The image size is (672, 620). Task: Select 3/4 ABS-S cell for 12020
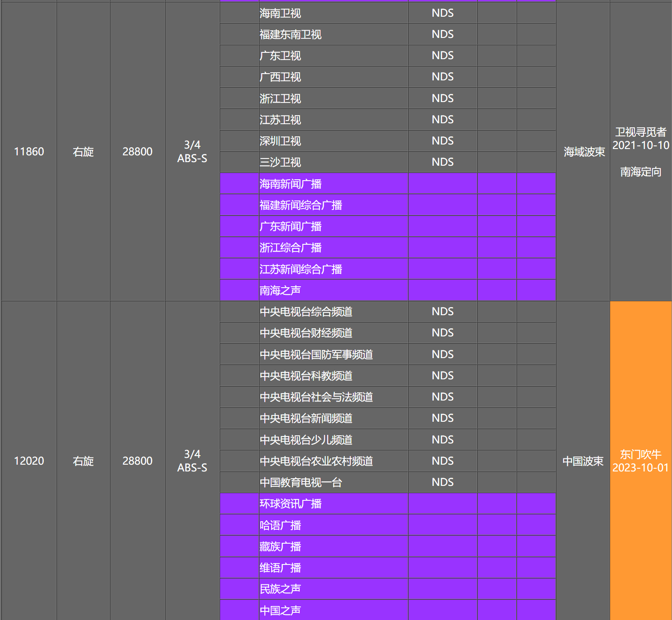click(x=192, y=461)
